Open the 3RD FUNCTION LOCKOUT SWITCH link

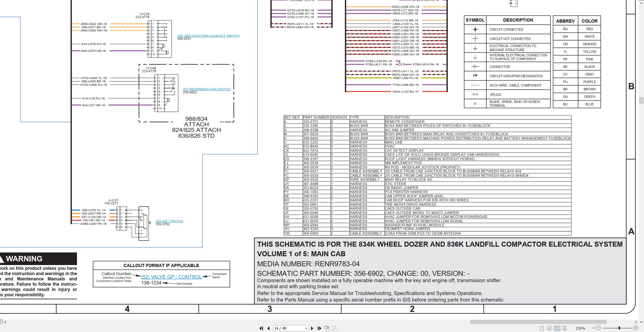click(x=208, y=36)
